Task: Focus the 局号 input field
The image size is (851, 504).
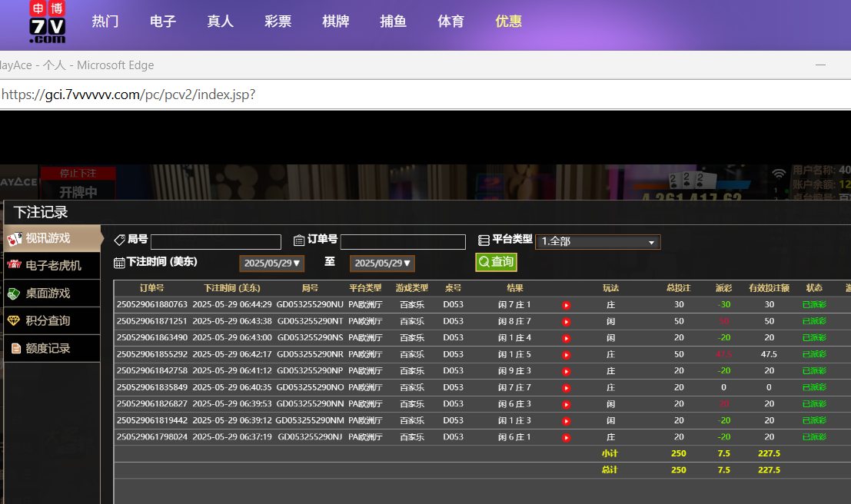Action: (x=216, y=242)
